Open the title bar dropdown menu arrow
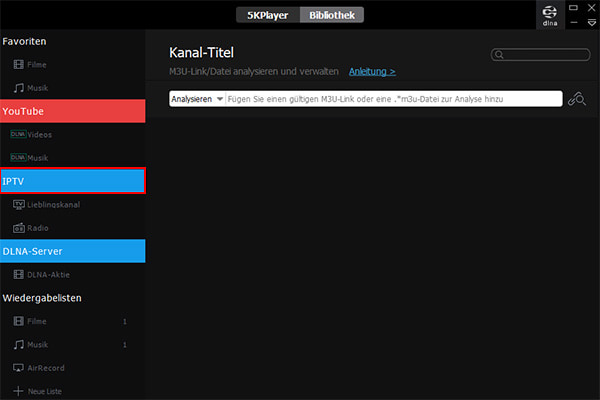Viewport: 600px width, 400px height. [592, 23]
